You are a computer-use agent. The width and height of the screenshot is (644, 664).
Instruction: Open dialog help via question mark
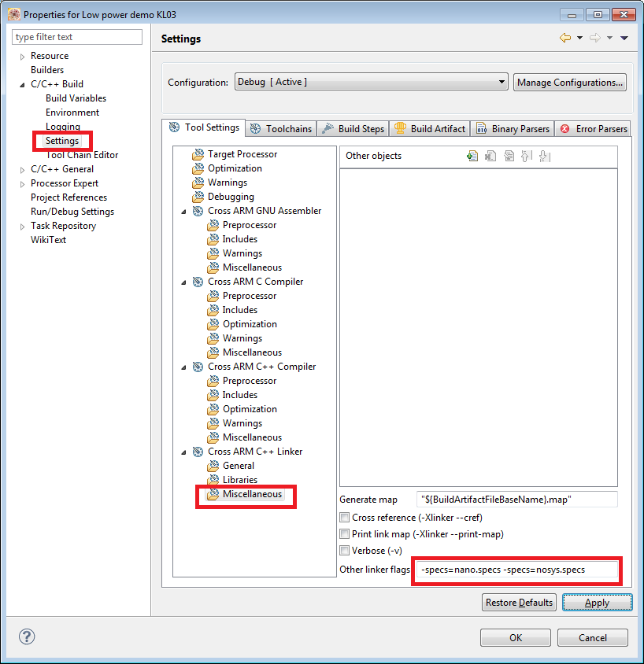click(x=26, y=636)
